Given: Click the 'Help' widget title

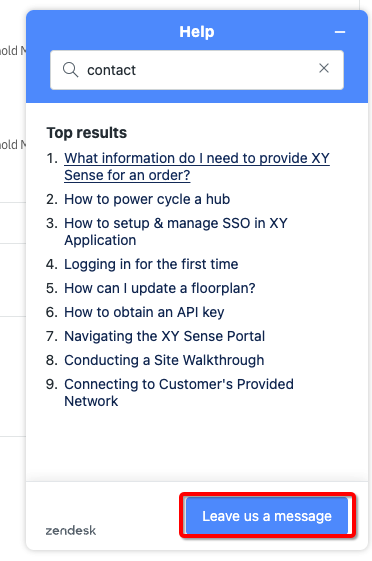Looking at the screenshot, I should (197, 32).
